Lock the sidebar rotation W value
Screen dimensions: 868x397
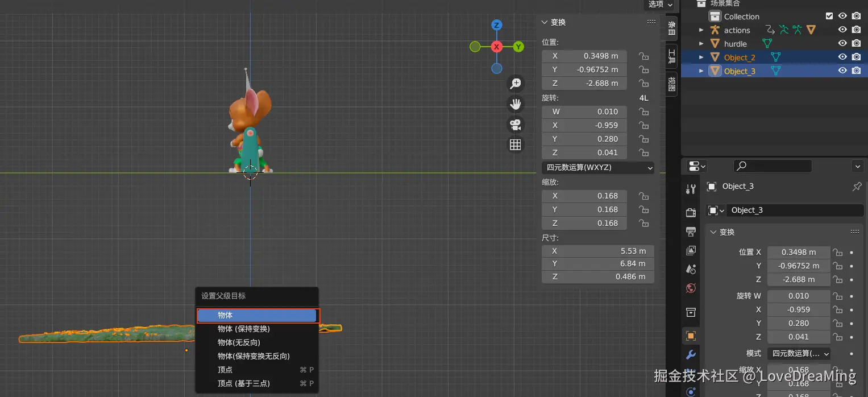tap(643, 112)
